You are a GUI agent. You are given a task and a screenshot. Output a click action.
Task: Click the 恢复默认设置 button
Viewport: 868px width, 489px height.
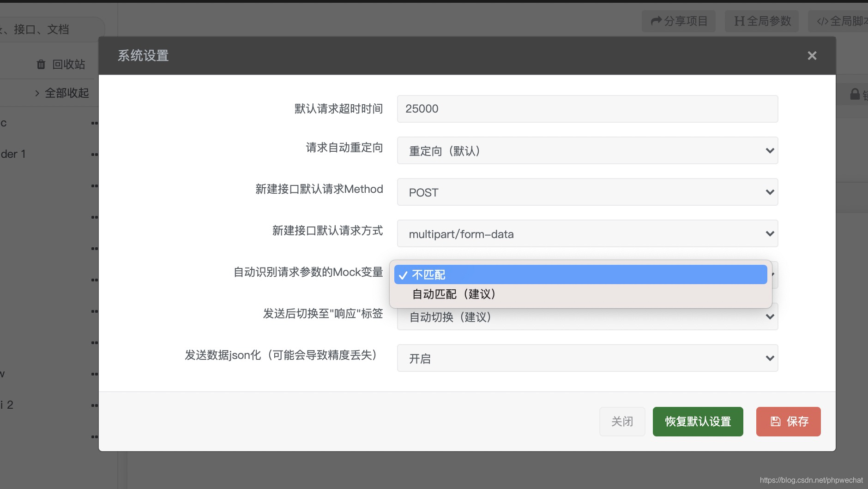697,421
